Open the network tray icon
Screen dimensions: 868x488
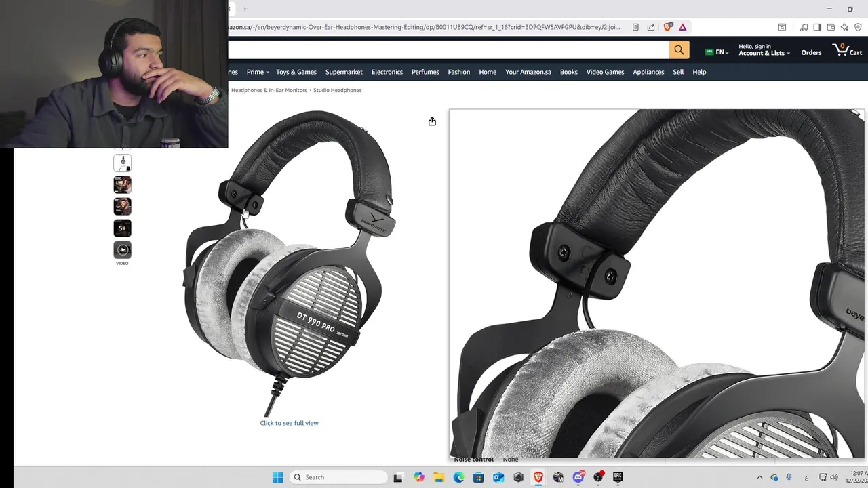point(823,477)
